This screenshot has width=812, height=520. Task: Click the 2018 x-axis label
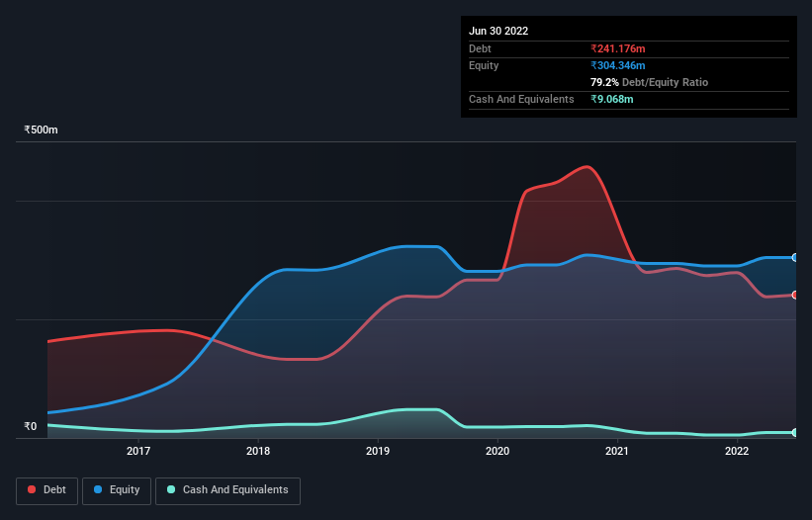tap(258, 451)
